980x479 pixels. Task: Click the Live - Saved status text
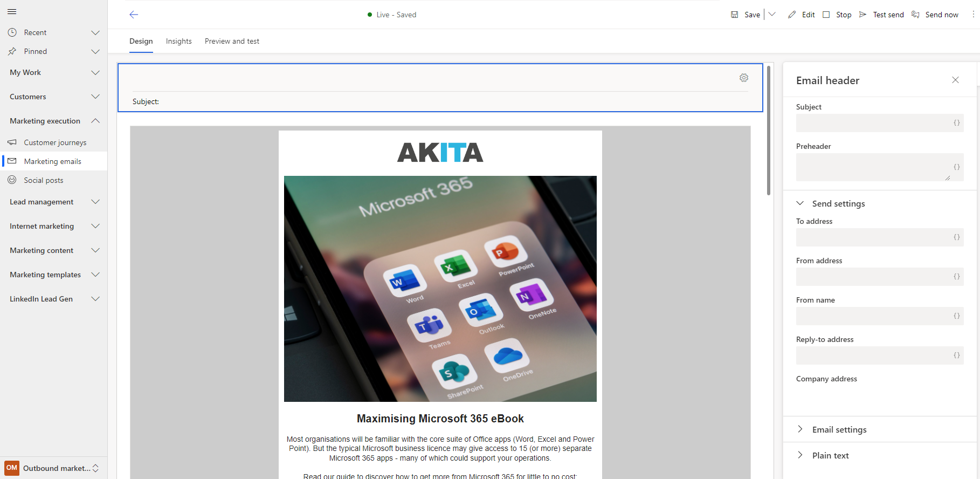coord(396,15)
